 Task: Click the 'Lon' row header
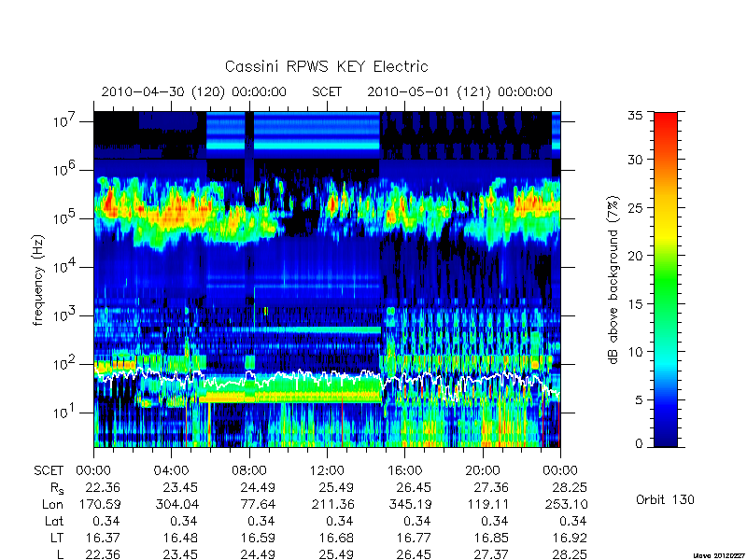(53, 504)
